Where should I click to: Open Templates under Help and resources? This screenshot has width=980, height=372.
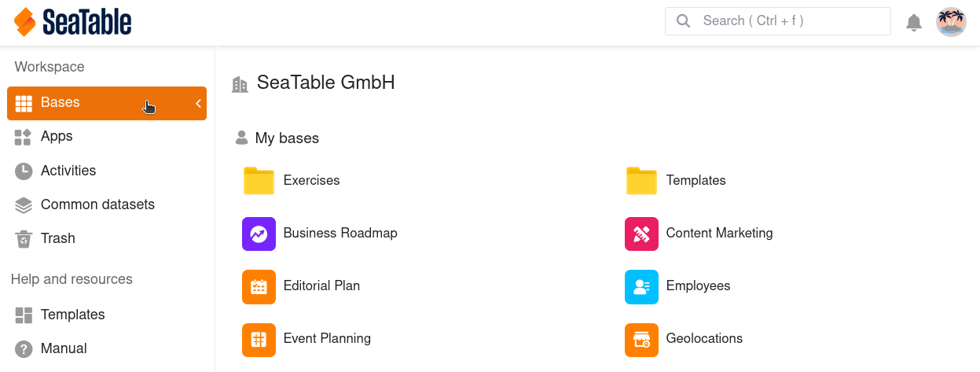point(72,315)
